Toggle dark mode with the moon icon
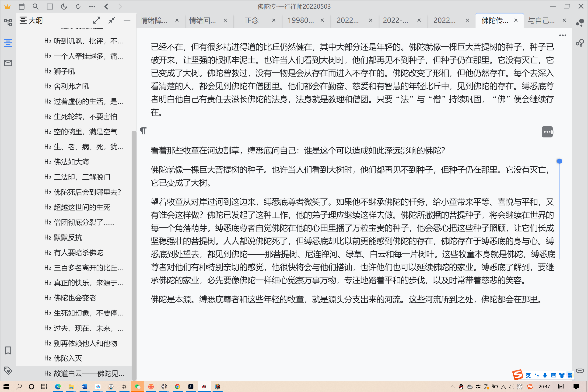The height and width of the screenshot is (392, 588). [x=64, y=7]
